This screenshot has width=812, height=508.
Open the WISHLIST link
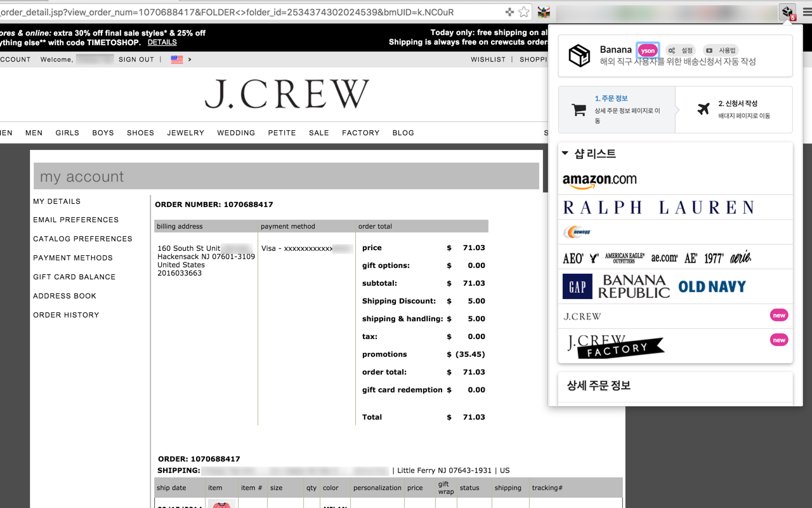488,60
